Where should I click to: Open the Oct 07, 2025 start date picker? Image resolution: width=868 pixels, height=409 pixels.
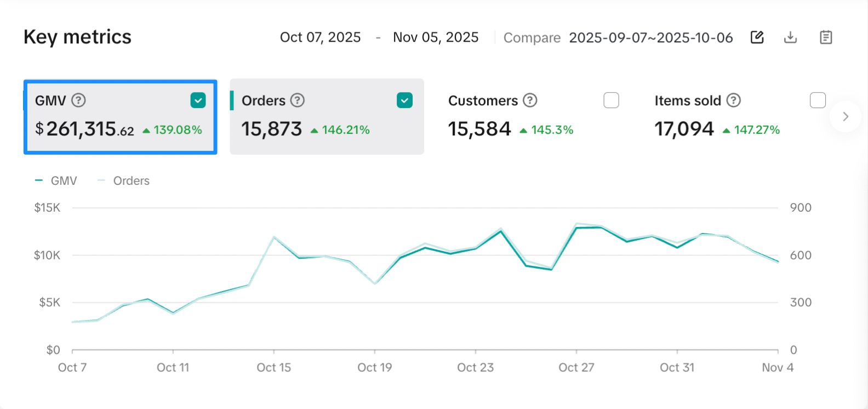point(320,37)
